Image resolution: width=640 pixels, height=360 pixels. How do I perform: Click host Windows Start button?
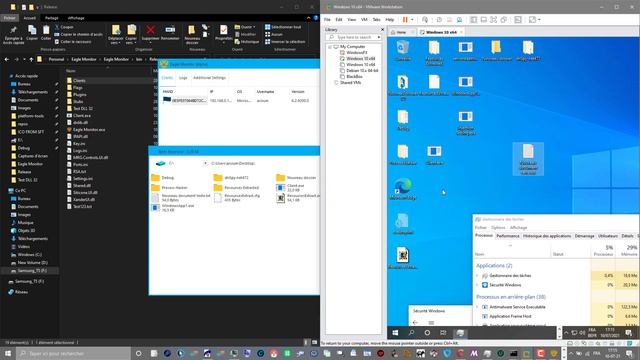[x=7, y=353]
